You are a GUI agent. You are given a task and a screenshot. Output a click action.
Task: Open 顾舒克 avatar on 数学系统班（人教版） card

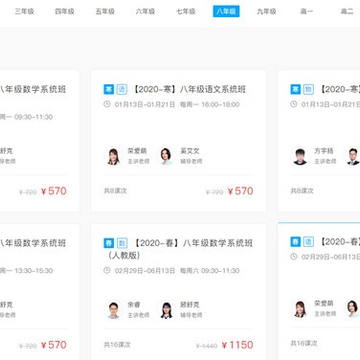pyautogui.click(x=166, y=310)
